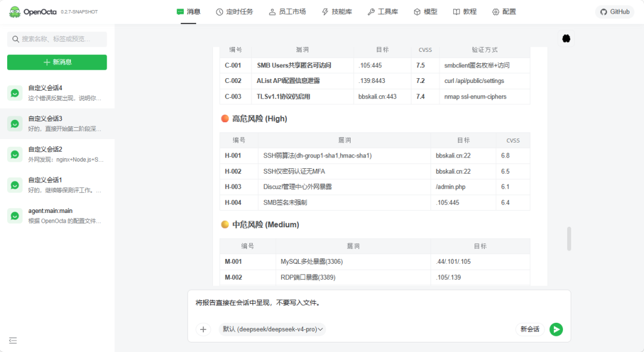Open the 技能库 tab
The width and height of the screenshot is (644, 352).
click(337, 12)
